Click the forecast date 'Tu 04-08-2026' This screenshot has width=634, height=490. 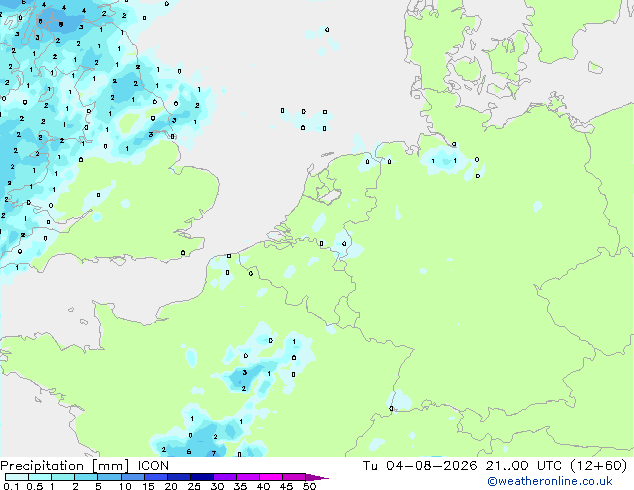(420, 466)
